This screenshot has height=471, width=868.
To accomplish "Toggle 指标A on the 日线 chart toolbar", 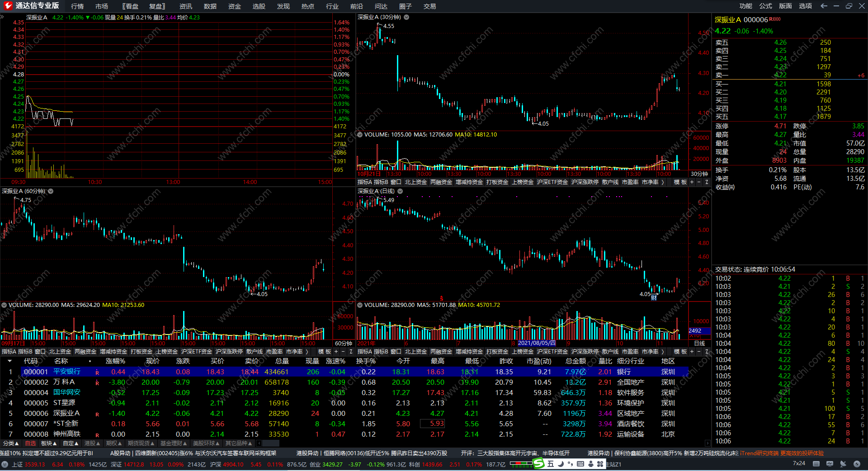I will 365,352.
